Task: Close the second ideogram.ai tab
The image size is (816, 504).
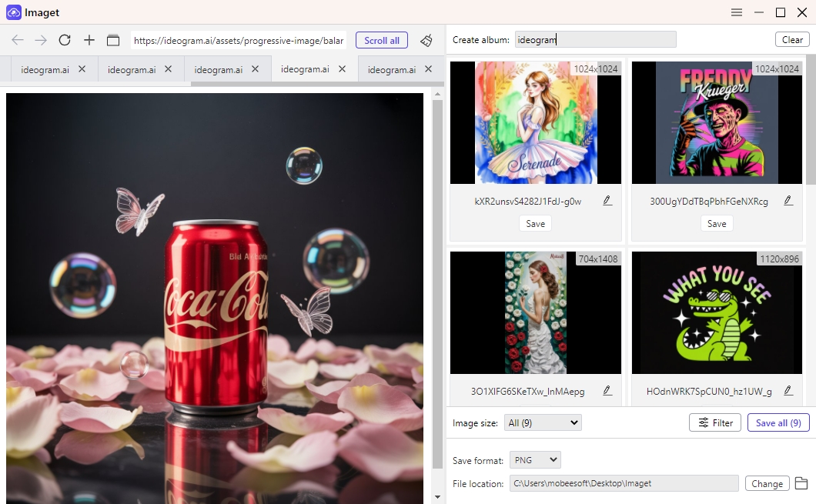Action: [168, 68]
